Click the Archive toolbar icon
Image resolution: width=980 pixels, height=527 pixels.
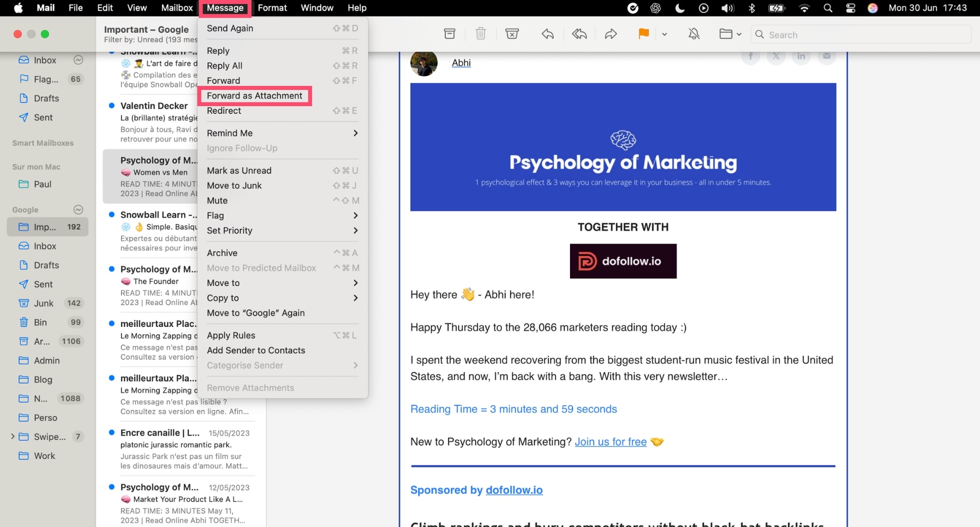449,34
